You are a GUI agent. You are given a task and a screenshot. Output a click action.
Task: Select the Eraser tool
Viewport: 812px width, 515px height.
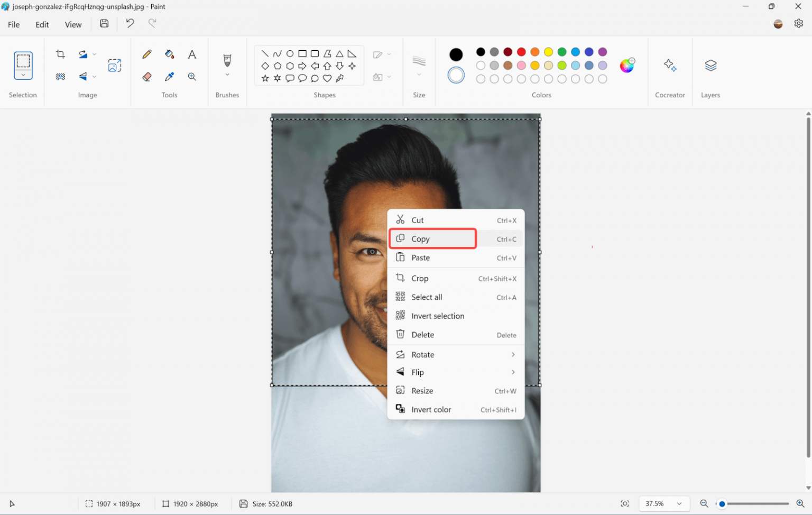pyautogui.click(x=147, y=77)
